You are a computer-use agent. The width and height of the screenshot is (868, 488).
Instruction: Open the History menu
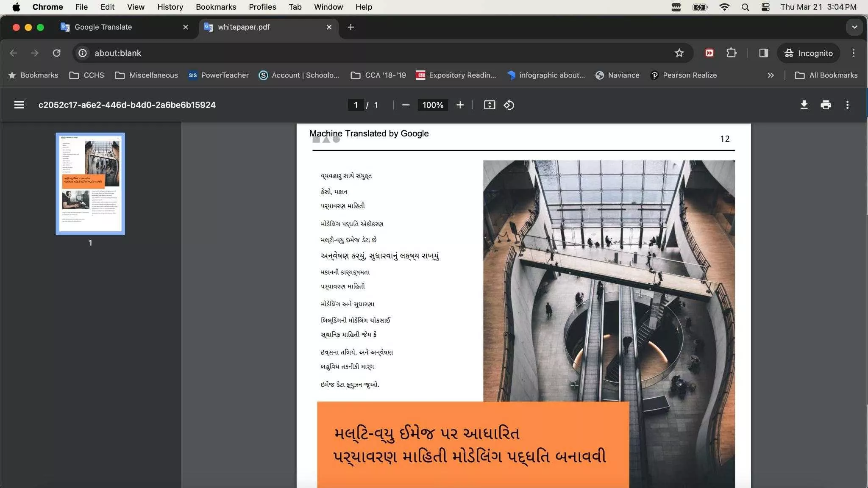coord(170,7)
